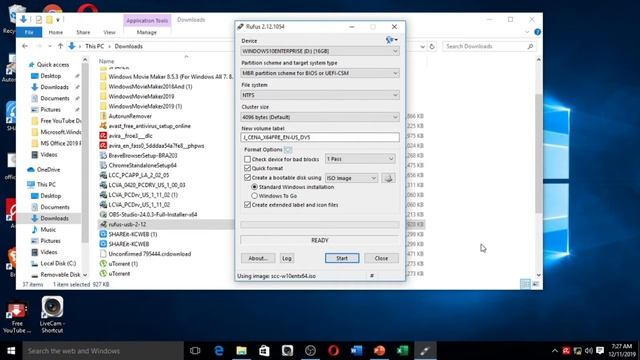Select Windows To Go option

(254, 196)
